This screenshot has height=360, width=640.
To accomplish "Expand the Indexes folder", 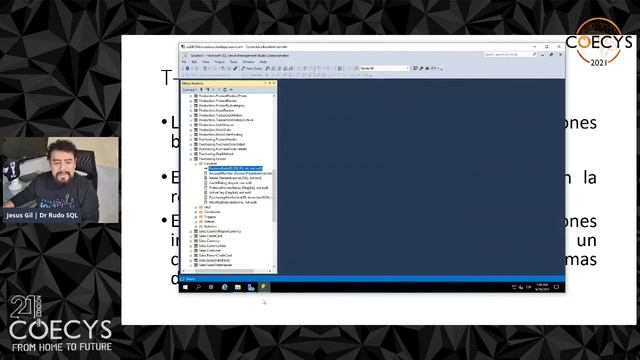I will 196,222.
